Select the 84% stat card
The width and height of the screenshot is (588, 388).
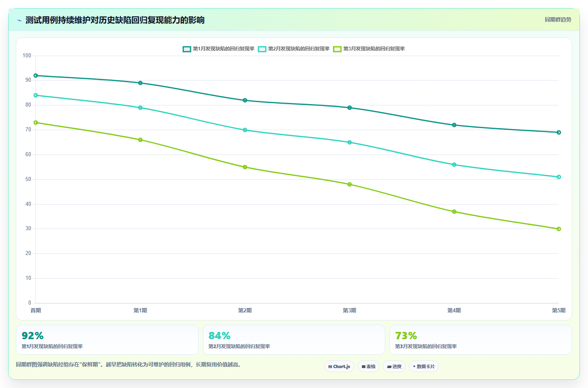(294, 340)
